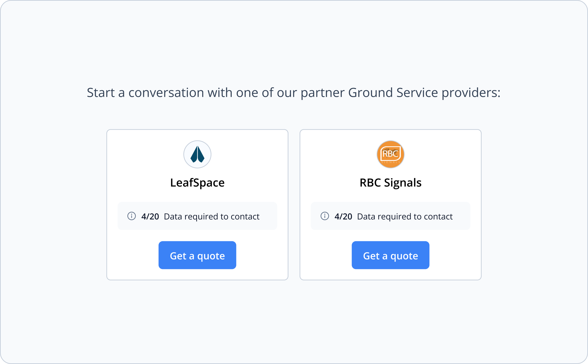Click LeafSpace's "Data required to contact" label

[212, 217]
